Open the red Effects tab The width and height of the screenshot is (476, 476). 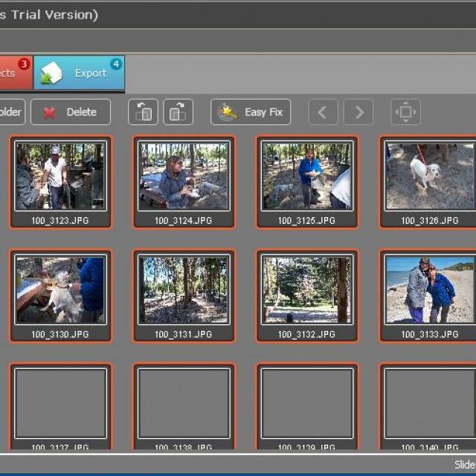pos(13,73)
